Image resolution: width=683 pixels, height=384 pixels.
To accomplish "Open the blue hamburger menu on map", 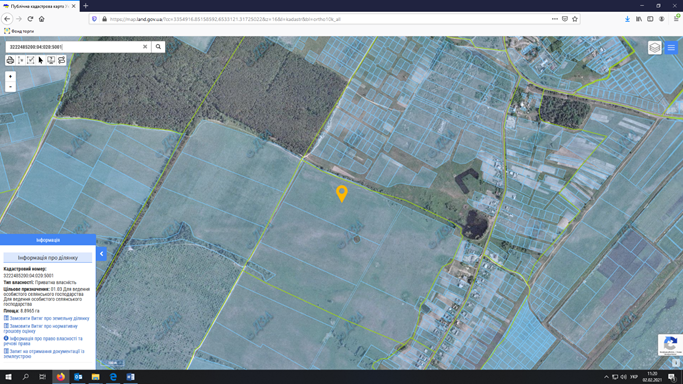I will [671, 47].
